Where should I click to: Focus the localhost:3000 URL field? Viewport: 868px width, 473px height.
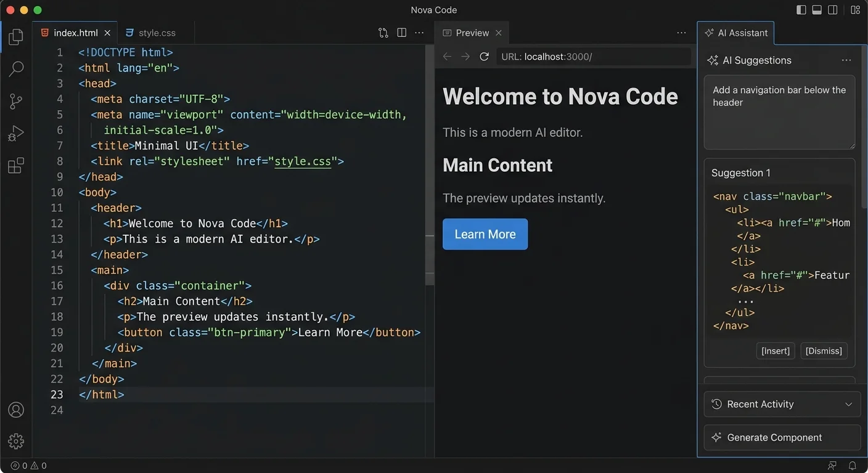[593, 57]
